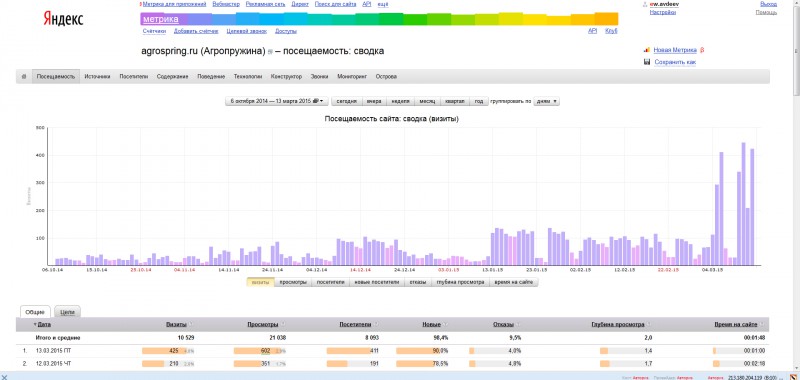Screen dimensions: 800x380
Task: Open the Острова menu
Action: (386, 77)
